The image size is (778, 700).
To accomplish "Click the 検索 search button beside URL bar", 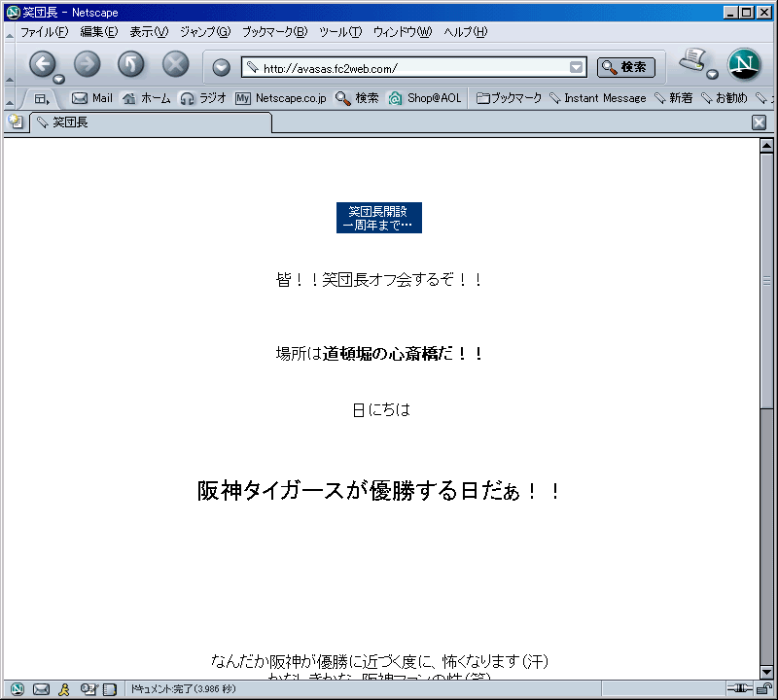I will click(625, 67).
